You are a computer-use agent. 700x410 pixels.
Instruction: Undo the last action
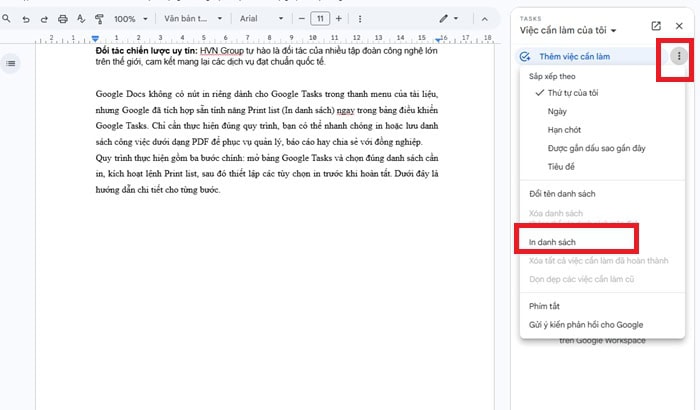[x=26, y=19]
